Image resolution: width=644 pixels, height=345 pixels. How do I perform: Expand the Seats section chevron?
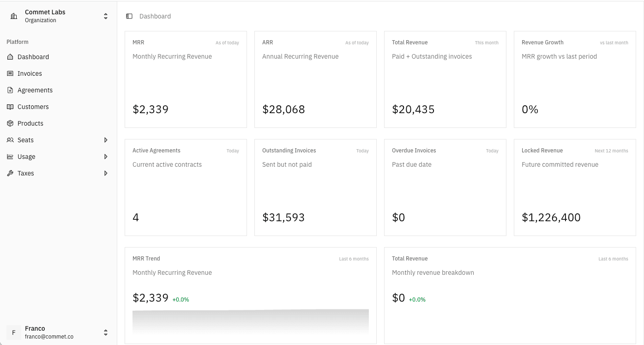[x=106, y=139]
